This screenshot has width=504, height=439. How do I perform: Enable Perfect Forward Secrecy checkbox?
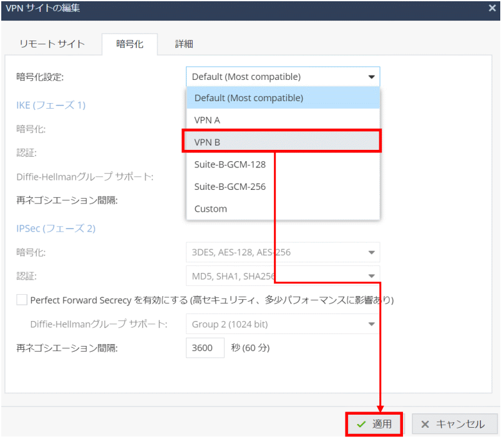point(22,300)
